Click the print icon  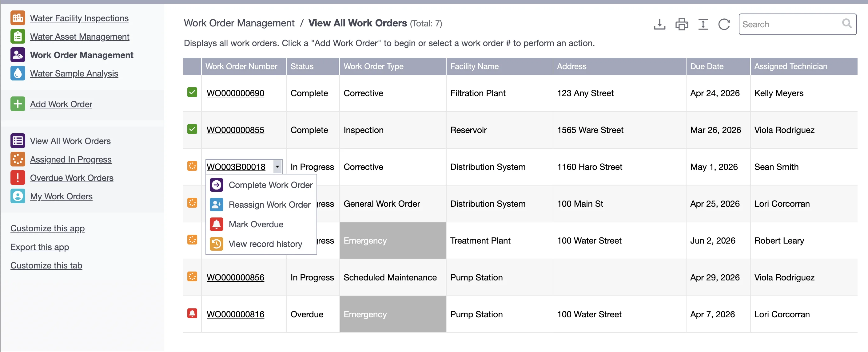pos(682,24)
